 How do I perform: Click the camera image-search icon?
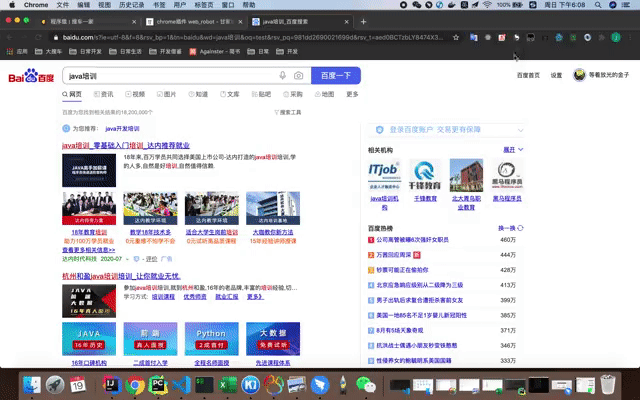[298, 76]
